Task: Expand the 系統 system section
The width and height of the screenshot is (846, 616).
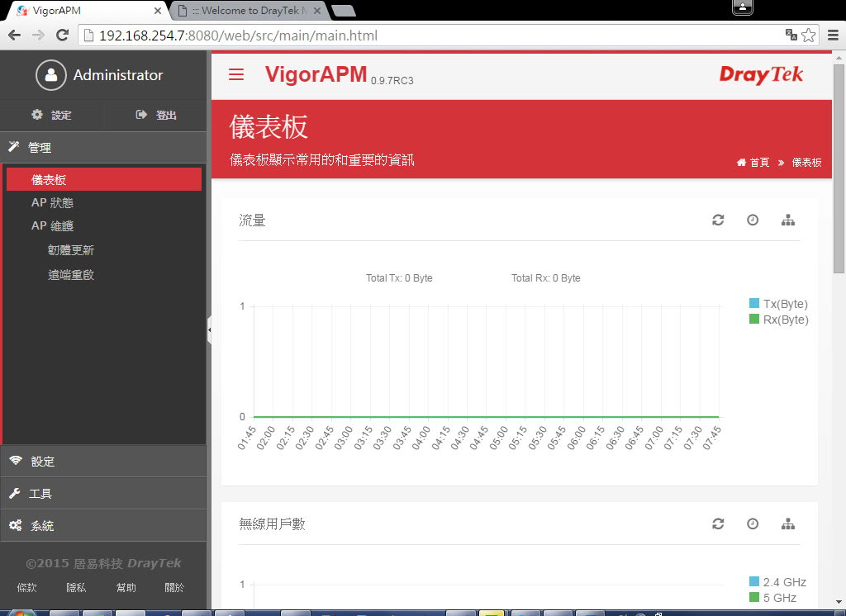Action: click(103, 526)
